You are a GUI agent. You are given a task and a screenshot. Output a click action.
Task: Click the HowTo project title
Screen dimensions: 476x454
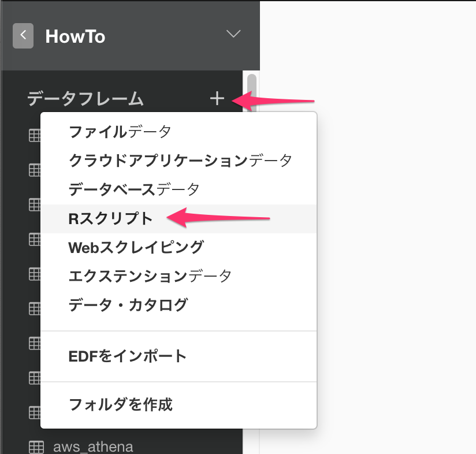75,36
